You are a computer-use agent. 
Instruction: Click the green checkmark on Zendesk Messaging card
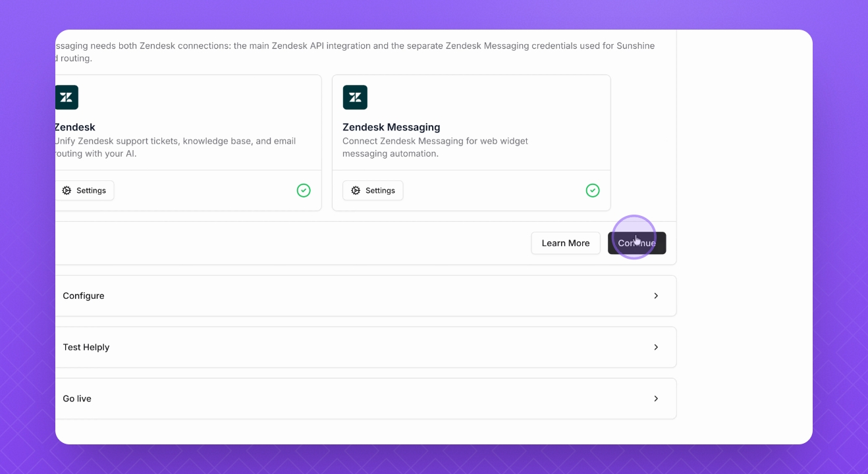pyautogui.click(x=593, y=190)
